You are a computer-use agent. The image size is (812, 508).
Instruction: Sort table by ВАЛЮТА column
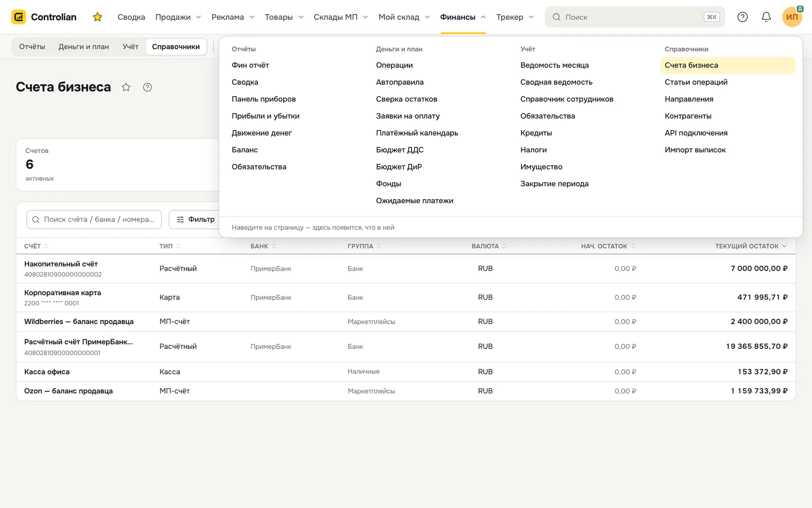[489, 246]
